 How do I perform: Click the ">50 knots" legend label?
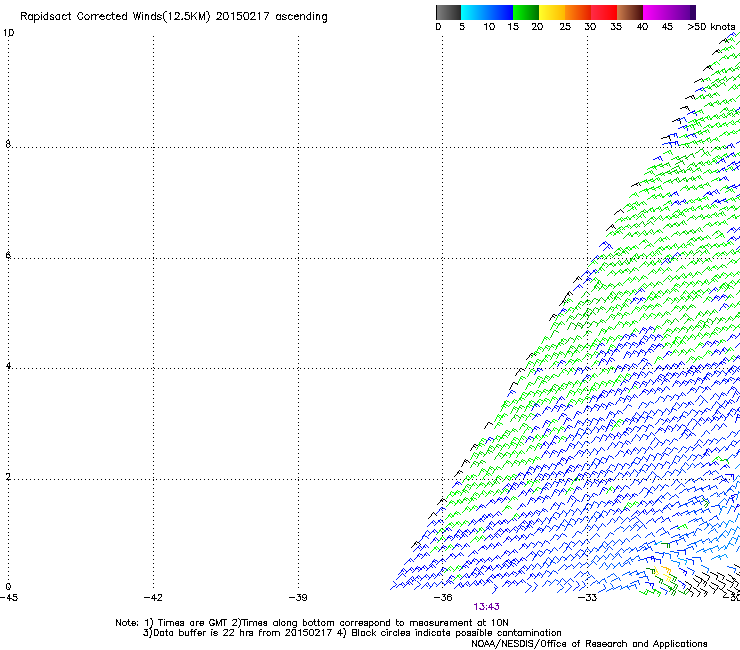pos(711,27)
